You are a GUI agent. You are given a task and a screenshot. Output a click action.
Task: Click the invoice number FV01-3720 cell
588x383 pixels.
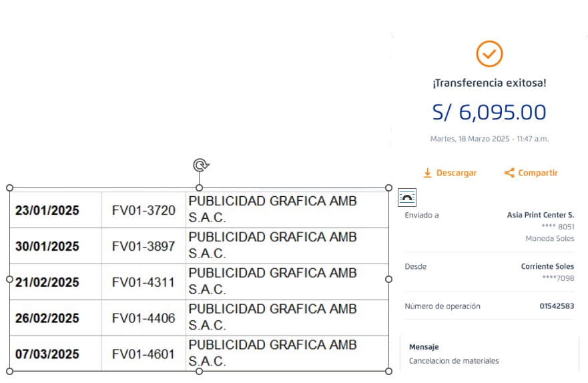(x=143, y=211)
